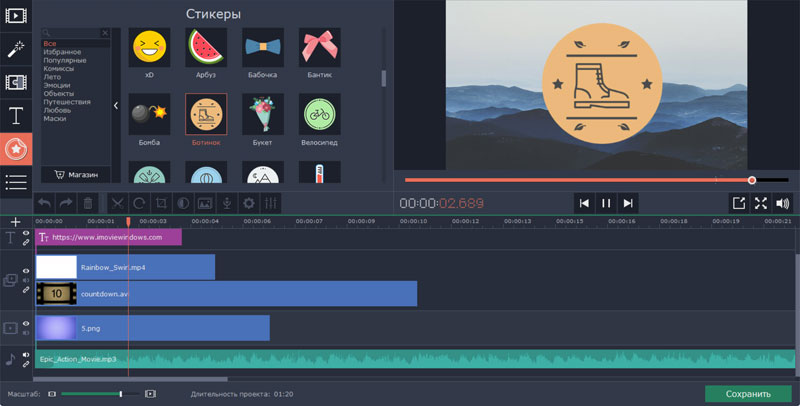Select the Все category

pos(49,44)
